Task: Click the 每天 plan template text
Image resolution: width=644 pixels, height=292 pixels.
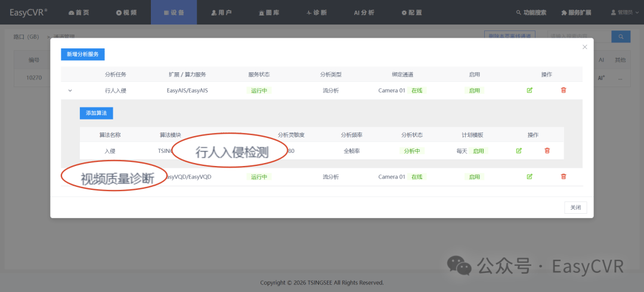Action: pos(462,151)
